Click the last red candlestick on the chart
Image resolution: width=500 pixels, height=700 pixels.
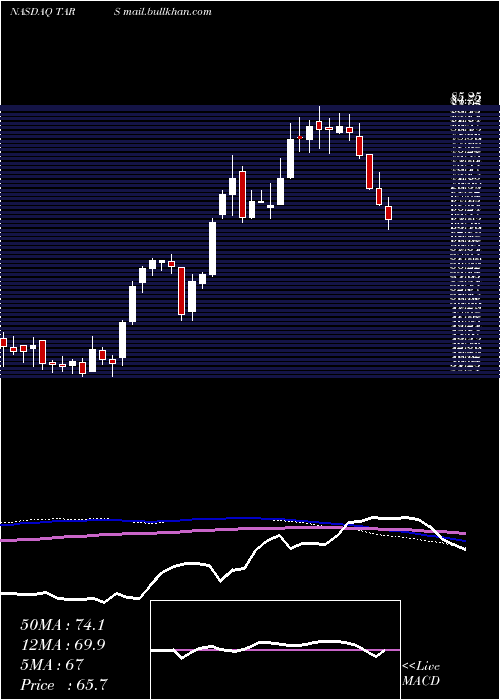(388, 213)
